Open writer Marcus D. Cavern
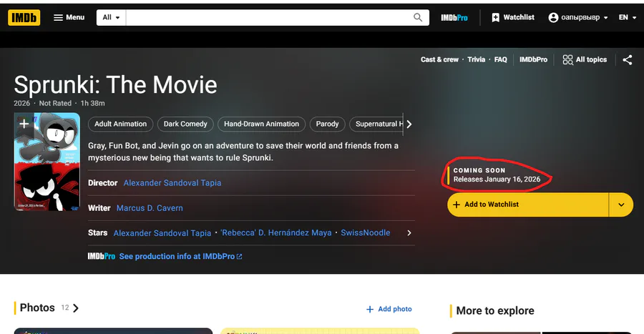This screenshot has width=644, height=334. 150,208
